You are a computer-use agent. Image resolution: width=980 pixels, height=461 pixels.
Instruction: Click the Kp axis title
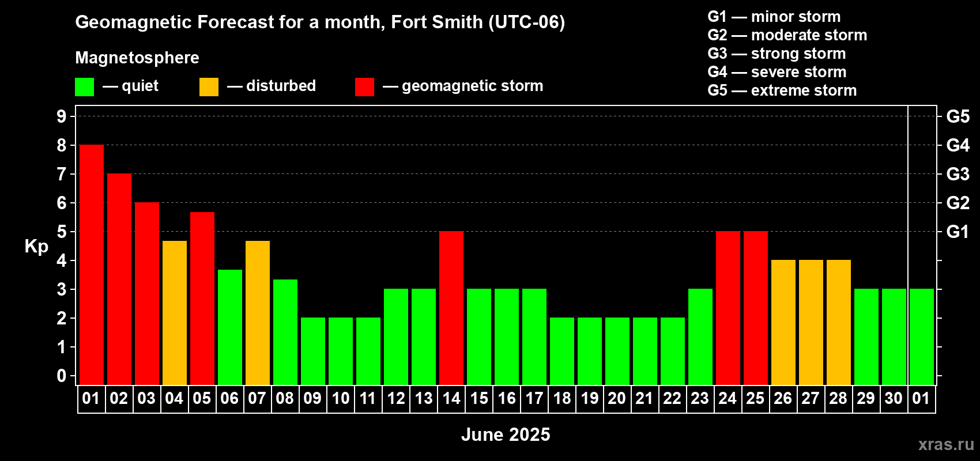36,247
